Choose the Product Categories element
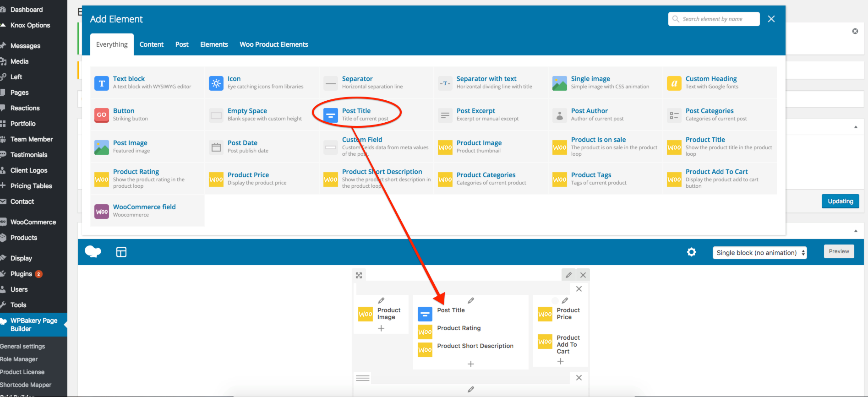The image size is (868, 397). coord(491,179)
